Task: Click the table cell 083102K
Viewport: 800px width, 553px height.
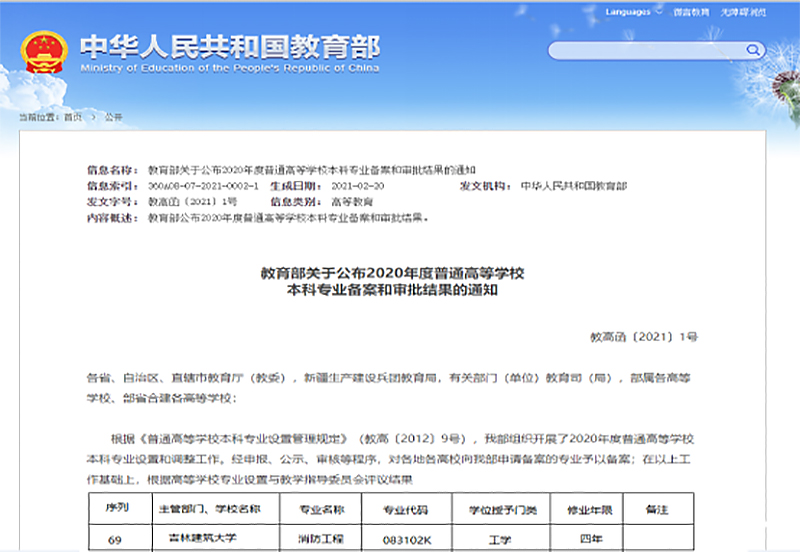Action: coord(407,540)
